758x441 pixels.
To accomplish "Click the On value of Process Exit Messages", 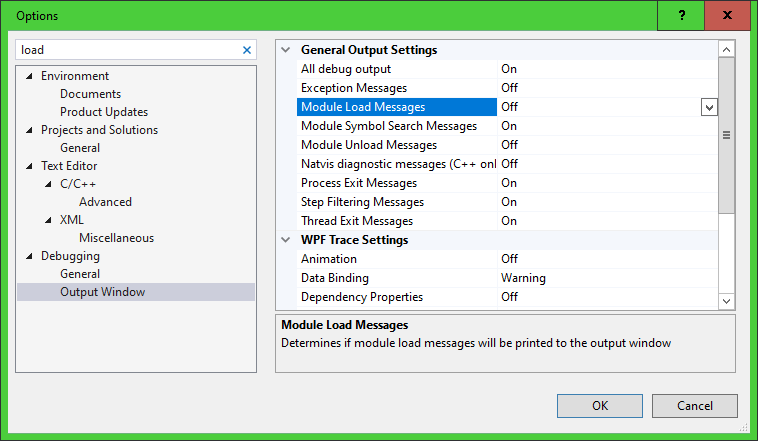I will pos(509,183).
